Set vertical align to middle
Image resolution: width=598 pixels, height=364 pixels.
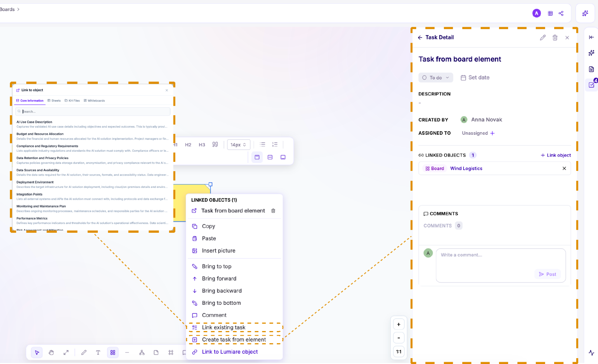270,157
